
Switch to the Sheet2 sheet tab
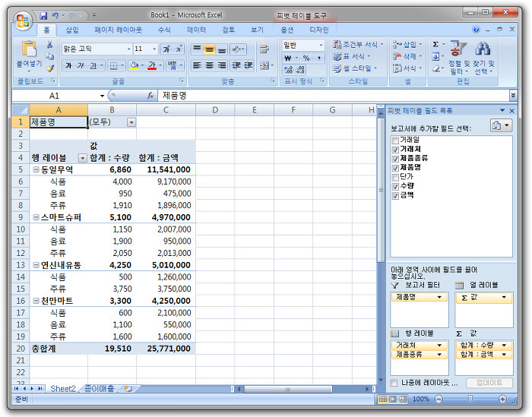pos(62,389)
